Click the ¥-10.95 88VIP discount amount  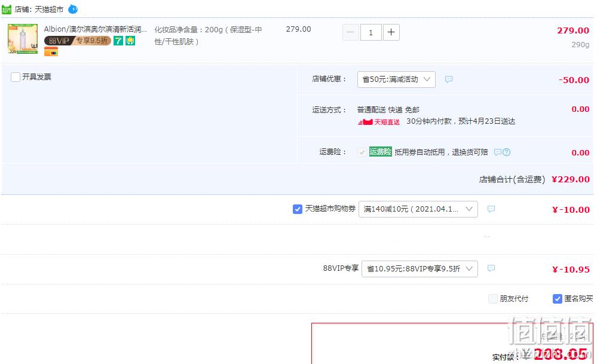point(571,270)
